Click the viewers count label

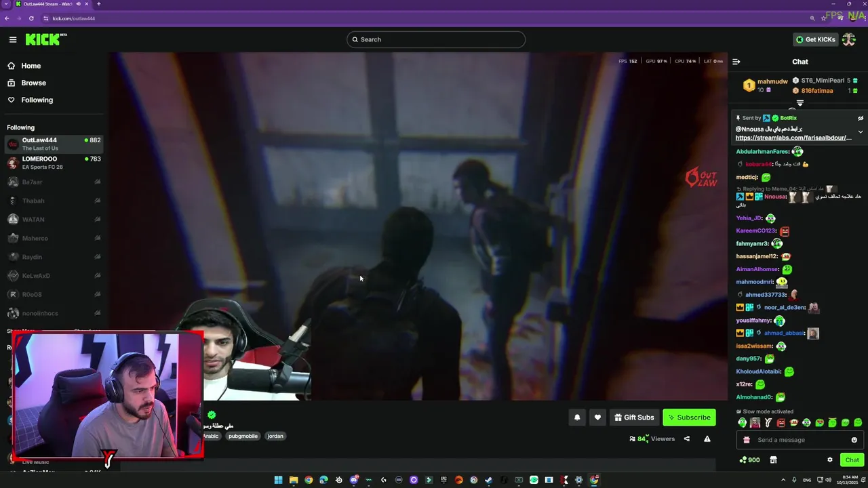point(652,439)
